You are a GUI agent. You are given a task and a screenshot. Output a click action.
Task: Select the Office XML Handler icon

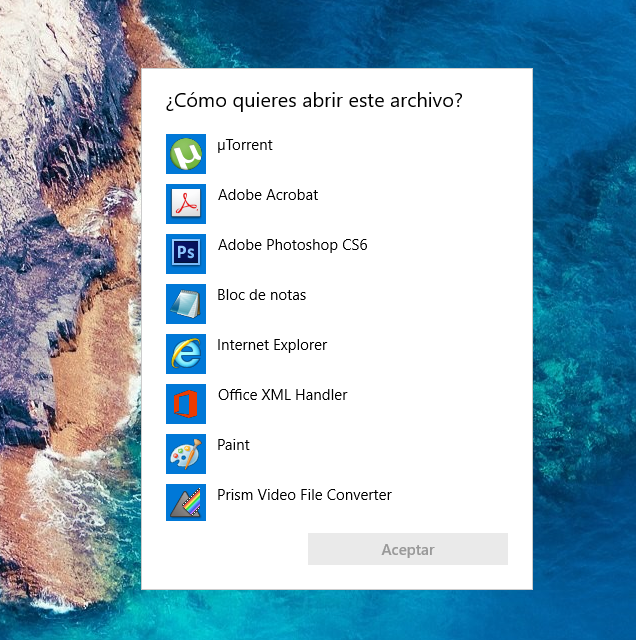point(186,404)
